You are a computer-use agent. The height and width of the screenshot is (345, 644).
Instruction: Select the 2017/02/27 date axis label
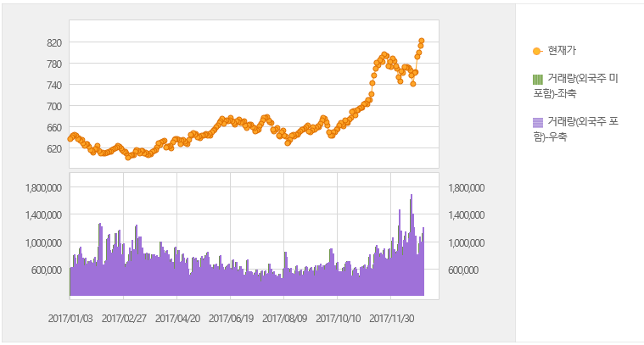(x=124, y=320)
